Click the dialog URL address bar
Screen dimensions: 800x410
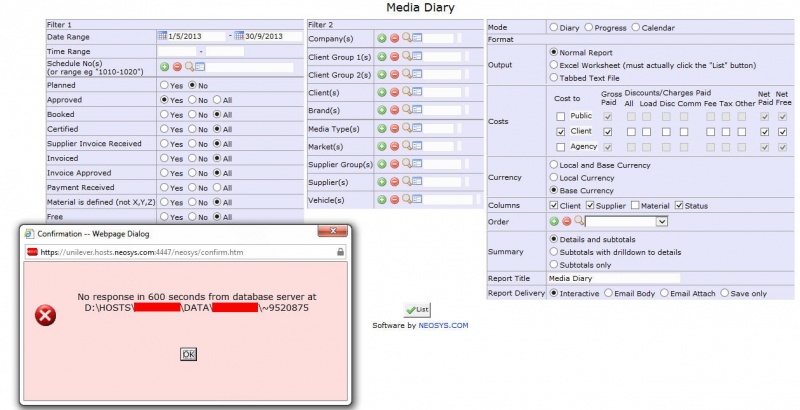[187, 252]
